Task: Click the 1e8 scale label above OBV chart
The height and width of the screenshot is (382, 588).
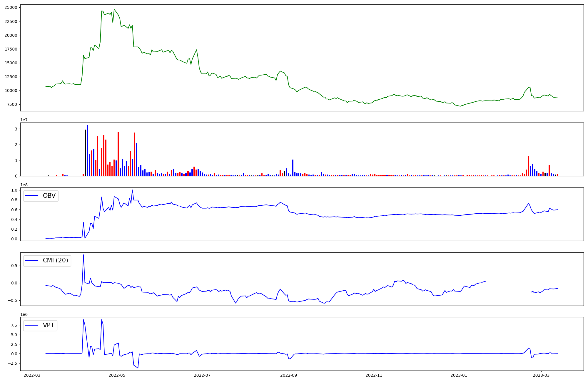Action: tap(24, 185)
